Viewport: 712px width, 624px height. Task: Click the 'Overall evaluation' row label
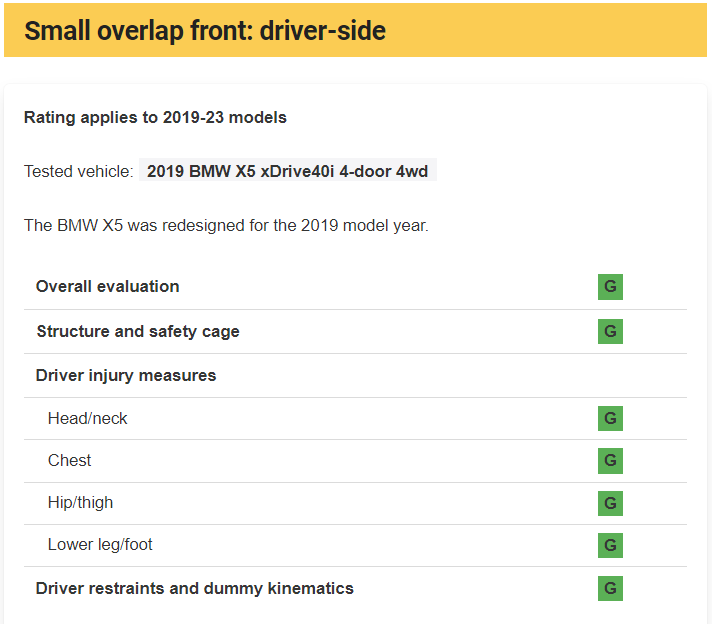(108, 287)
